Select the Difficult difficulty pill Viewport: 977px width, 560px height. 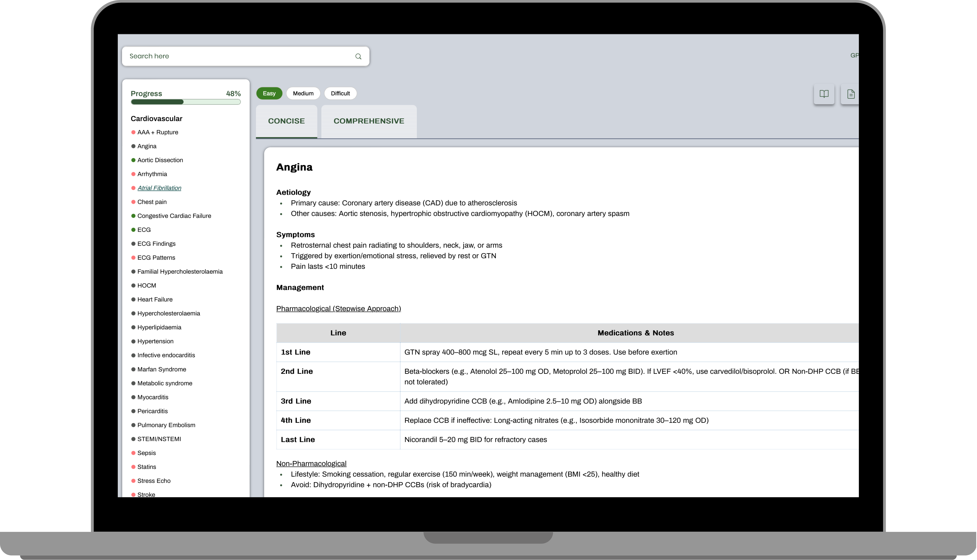(340, 94)
